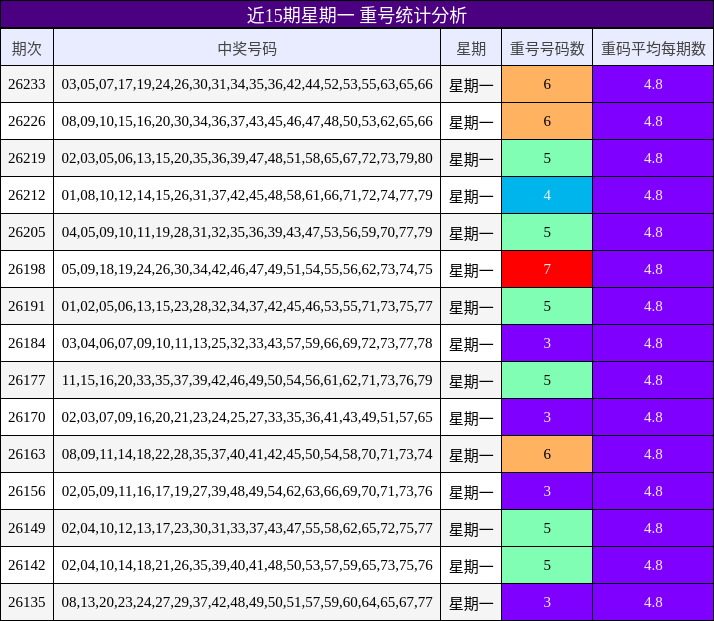This screenshot has height=621, width=714.
Task: Click winning numbers of issue 26142
Action: click(x=247, y=565)
